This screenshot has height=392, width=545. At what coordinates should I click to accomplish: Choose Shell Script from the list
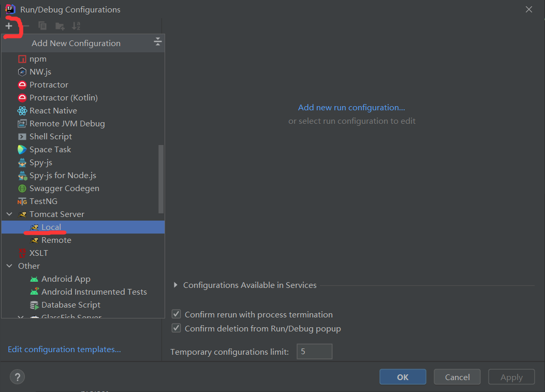(83, 136)
